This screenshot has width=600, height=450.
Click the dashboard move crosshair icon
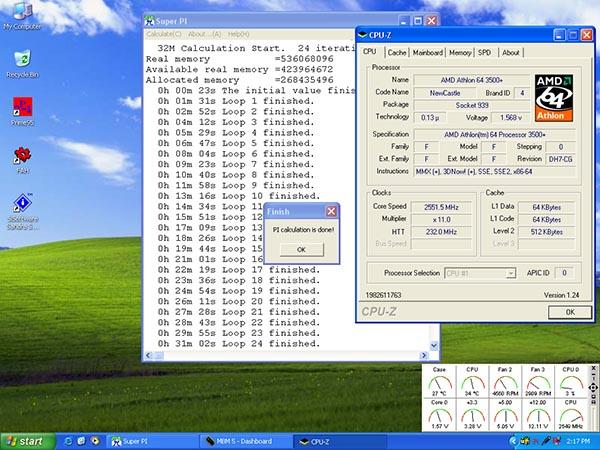[593, 388]
